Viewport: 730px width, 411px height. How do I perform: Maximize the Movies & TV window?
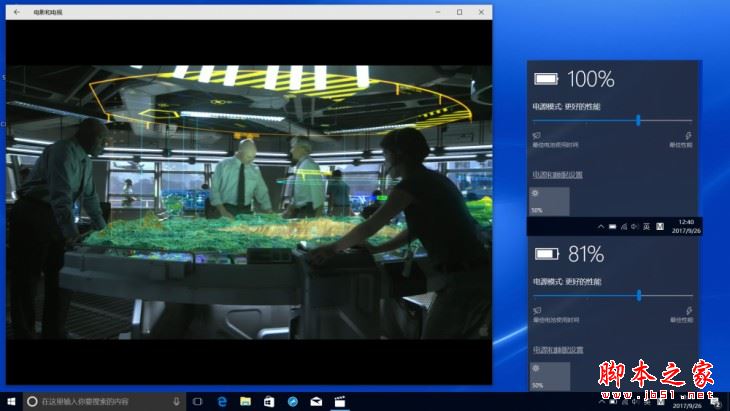pyautogui.click(x=460, y=12)
